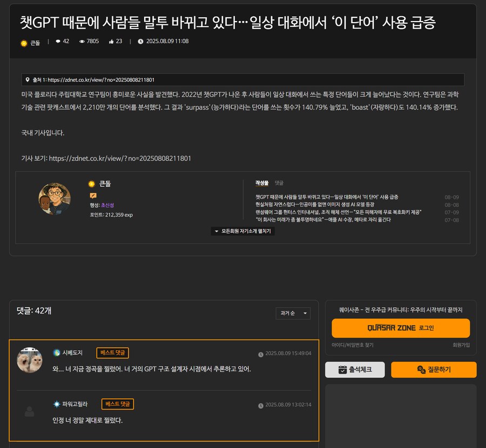The height and width of the screenshot is (448, 486).
Task: Click the 출석체크 button
Action: click(x=355, y=370)
